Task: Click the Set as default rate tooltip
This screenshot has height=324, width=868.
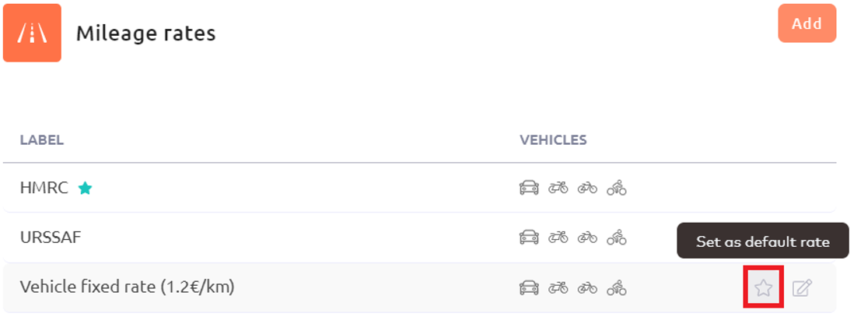Action: pos(763,241)
